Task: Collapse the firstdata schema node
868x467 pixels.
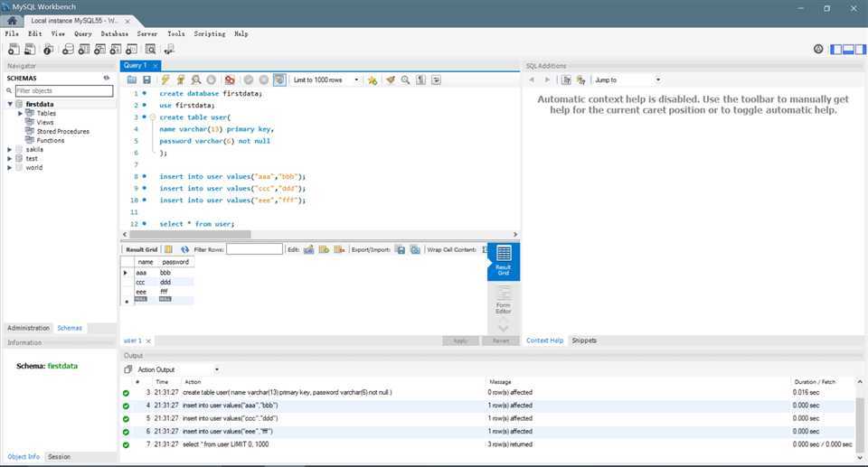Action: coord(10,104)
